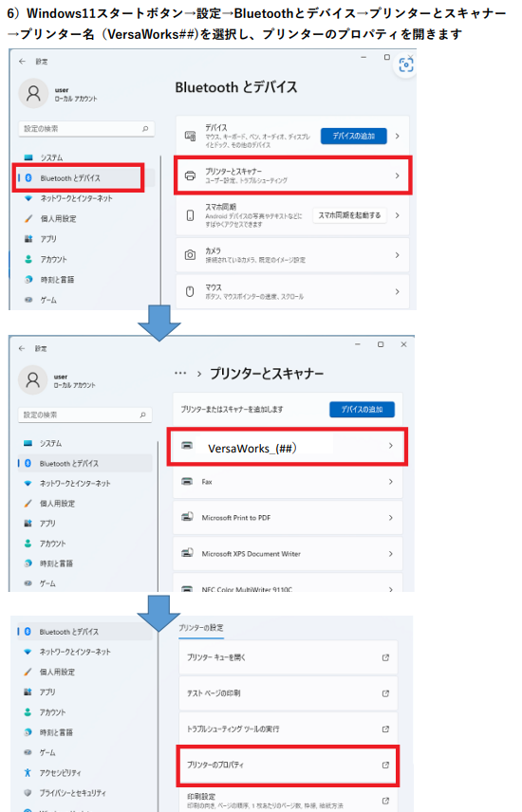The height and width of the screenshot is (812, 522).
Task: Expand the プリンターとスキャナー row chevron
Action: pos(397,175)
